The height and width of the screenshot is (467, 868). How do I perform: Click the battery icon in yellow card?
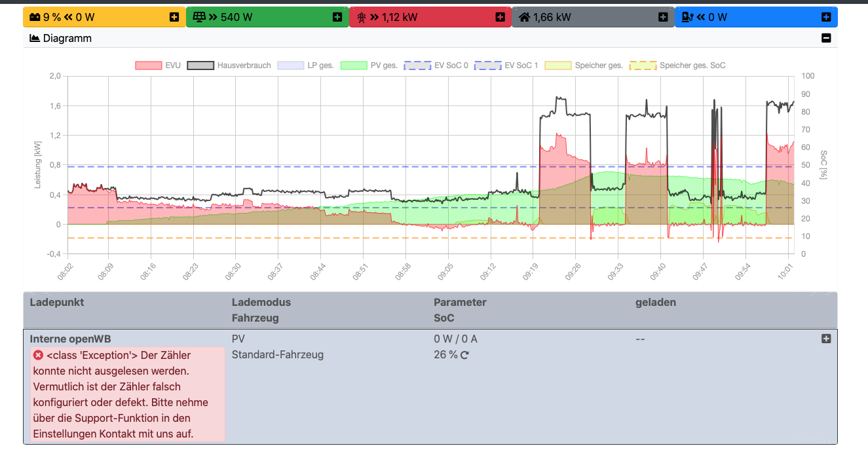click(x=34, y=17)
